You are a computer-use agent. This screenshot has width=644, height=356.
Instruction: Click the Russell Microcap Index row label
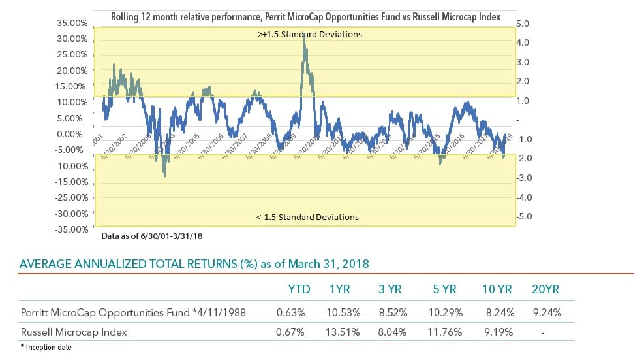click(x=72, y=332)
